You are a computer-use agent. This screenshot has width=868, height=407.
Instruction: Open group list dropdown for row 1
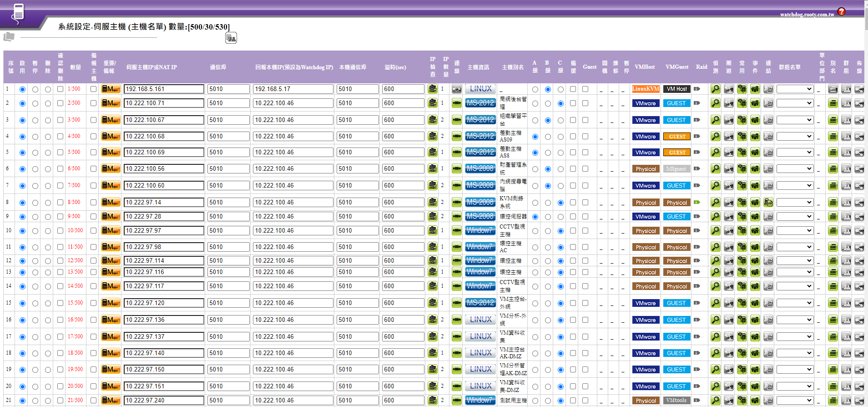coord(794,89)
